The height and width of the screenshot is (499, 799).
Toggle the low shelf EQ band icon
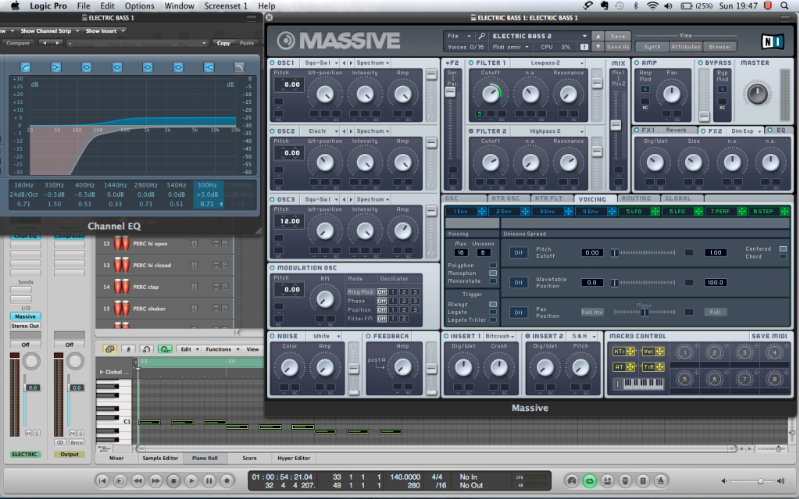(56, 67)
